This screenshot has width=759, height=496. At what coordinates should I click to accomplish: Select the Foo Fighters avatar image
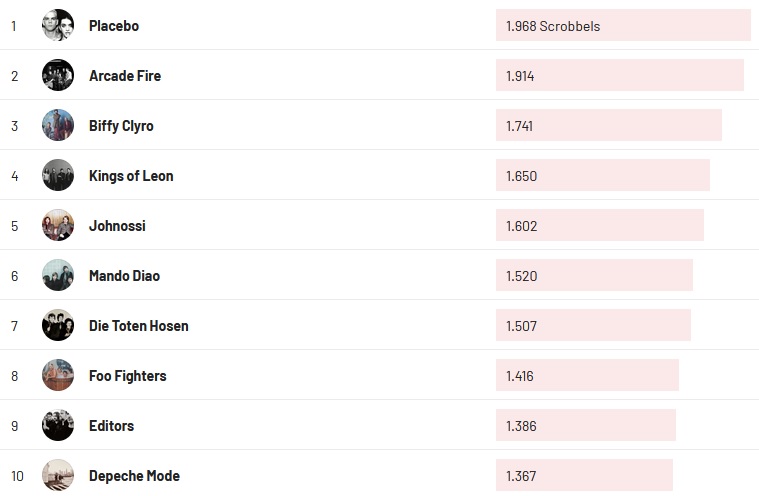coord(58,375)
